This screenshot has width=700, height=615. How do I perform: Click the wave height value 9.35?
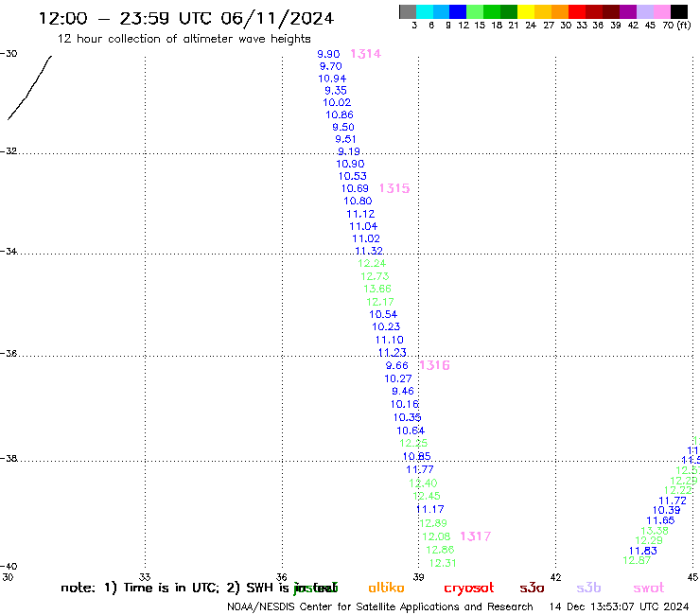coord(336,91)
